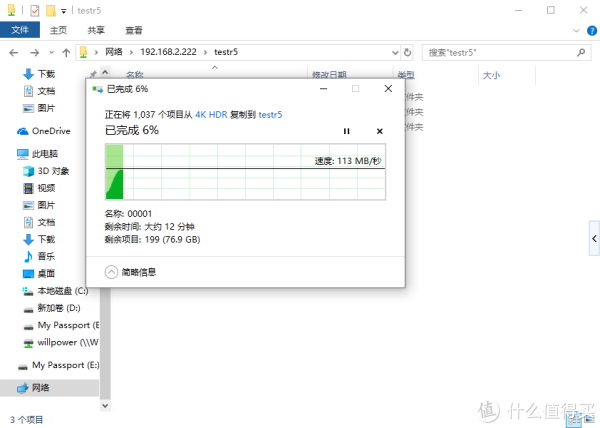Click the back navigation arrow

click(x=14, y=51)
